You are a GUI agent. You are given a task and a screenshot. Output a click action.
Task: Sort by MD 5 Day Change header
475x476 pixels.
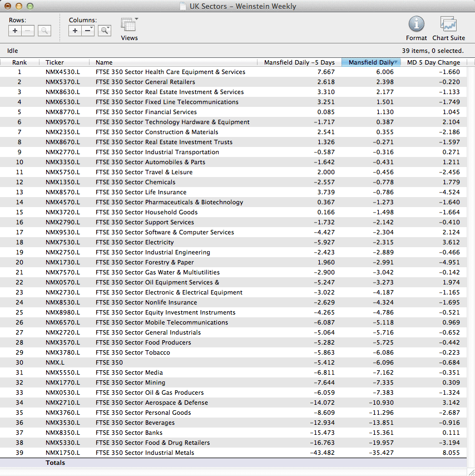tap(433, 62)
